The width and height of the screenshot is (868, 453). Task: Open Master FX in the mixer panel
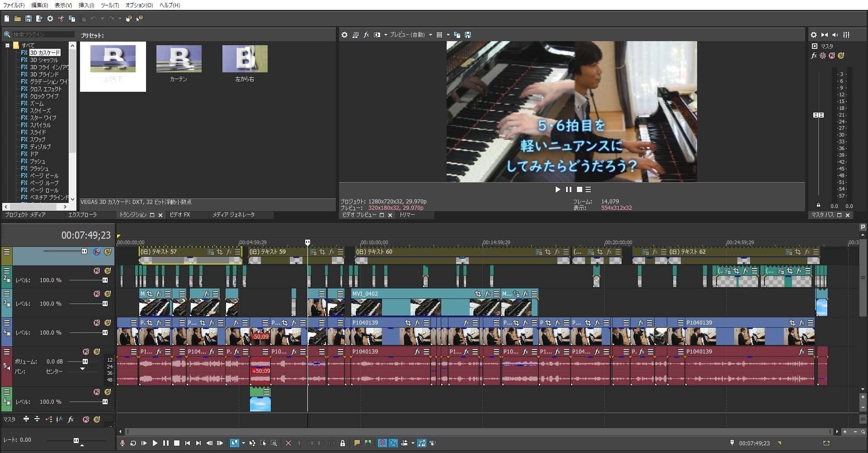(814, 56)
